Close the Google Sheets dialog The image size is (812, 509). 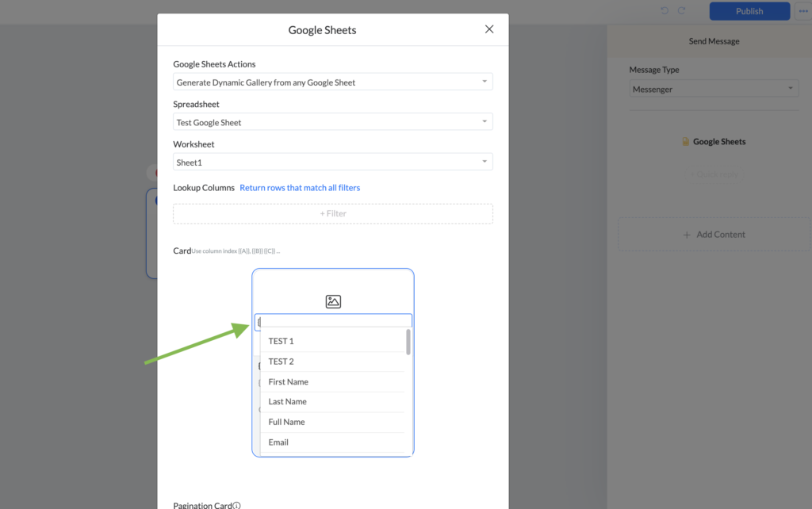pos(489,29)
